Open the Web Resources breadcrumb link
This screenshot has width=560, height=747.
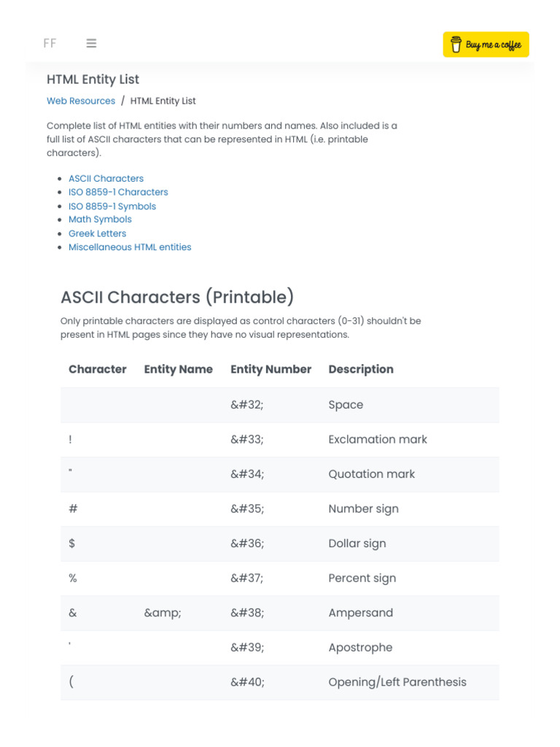(x=81, y=101)
